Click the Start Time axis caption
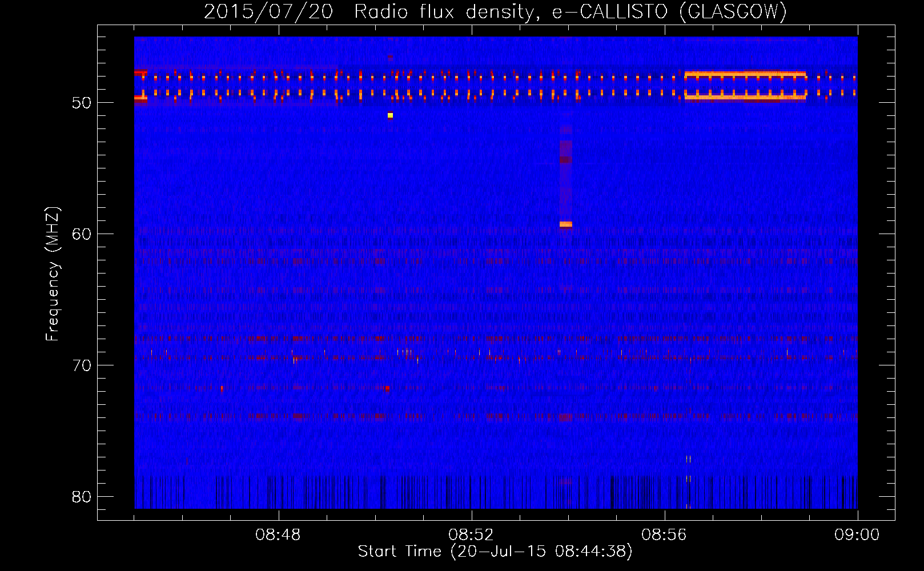 pos(495,552)
